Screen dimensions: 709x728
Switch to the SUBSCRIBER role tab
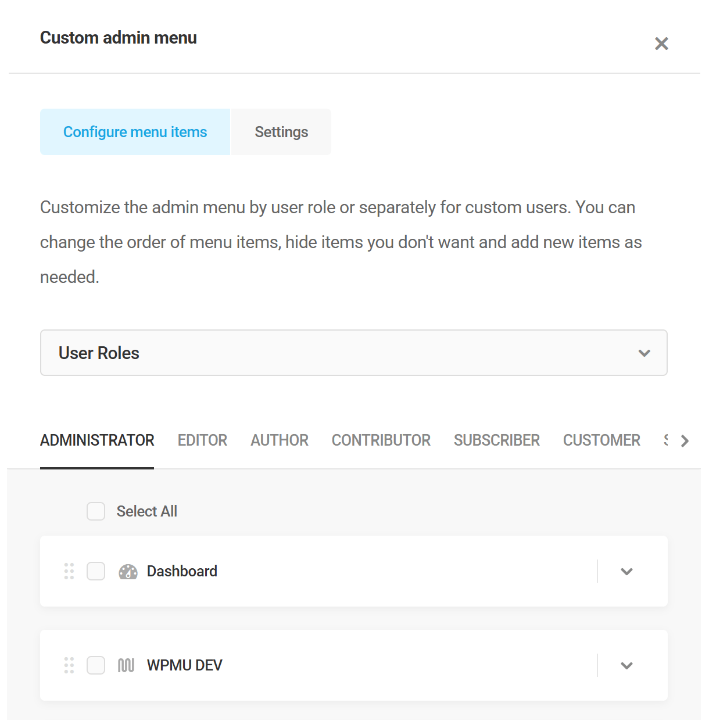tap(496, 440)
